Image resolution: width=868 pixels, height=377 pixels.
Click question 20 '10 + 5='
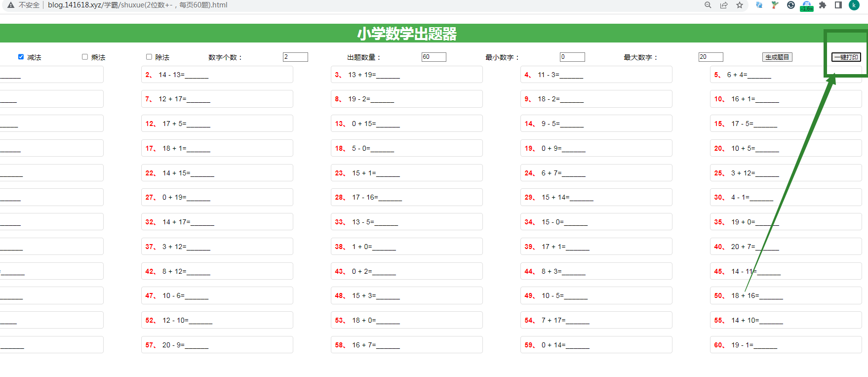coord(786,148)
